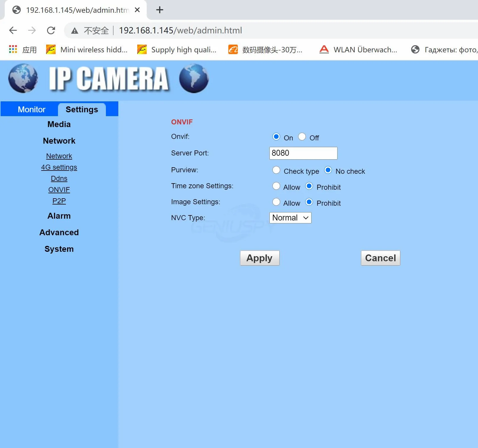Close the 192.168.1.145 browser tab
478x448 pixels.
pyautogui.click(x=137, y=10)
